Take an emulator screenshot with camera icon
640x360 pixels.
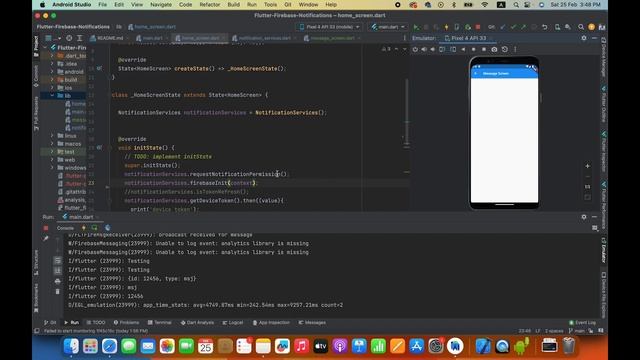pyautogui.click(x=494, y=49)
